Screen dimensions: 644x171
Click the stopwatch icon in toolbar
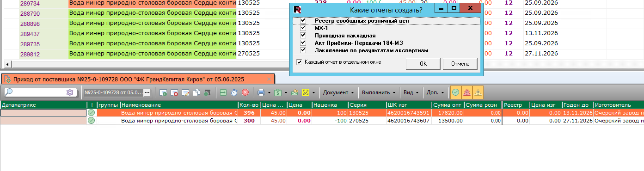(x=234, y=92)
